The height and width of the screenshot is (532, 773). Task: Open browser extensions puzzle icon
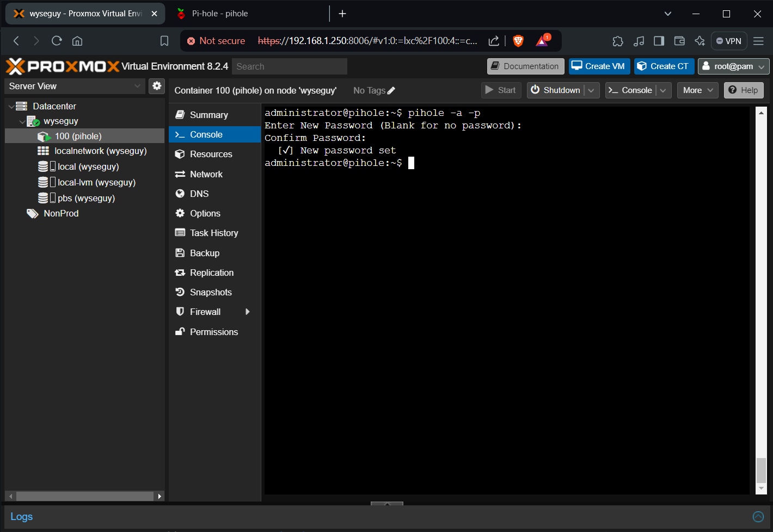pos(618,41)
